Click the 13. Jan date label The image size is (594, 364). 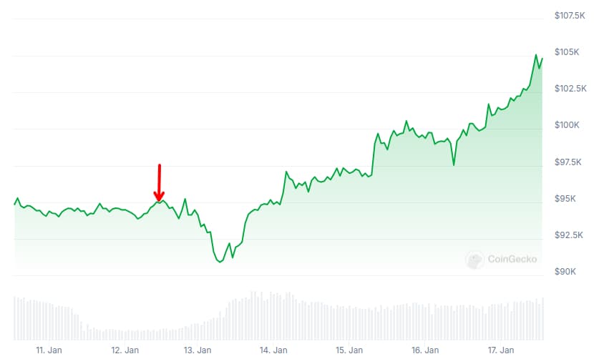198,350
